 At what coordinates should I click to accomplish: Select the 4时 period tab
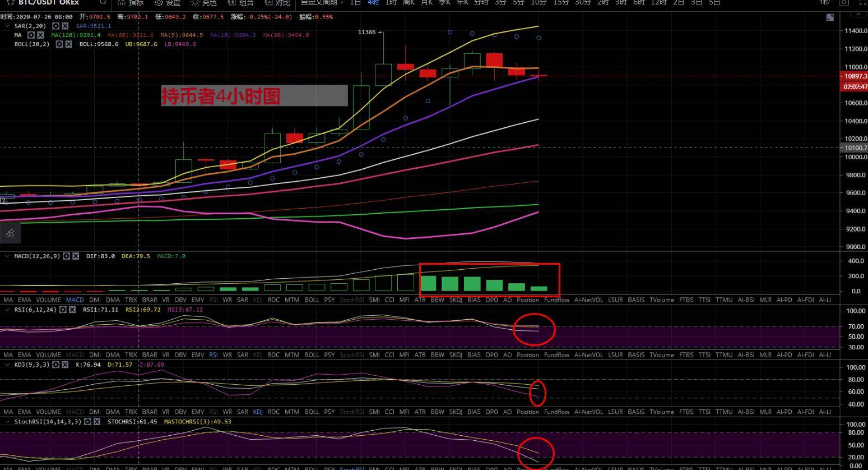click(373, 2)
